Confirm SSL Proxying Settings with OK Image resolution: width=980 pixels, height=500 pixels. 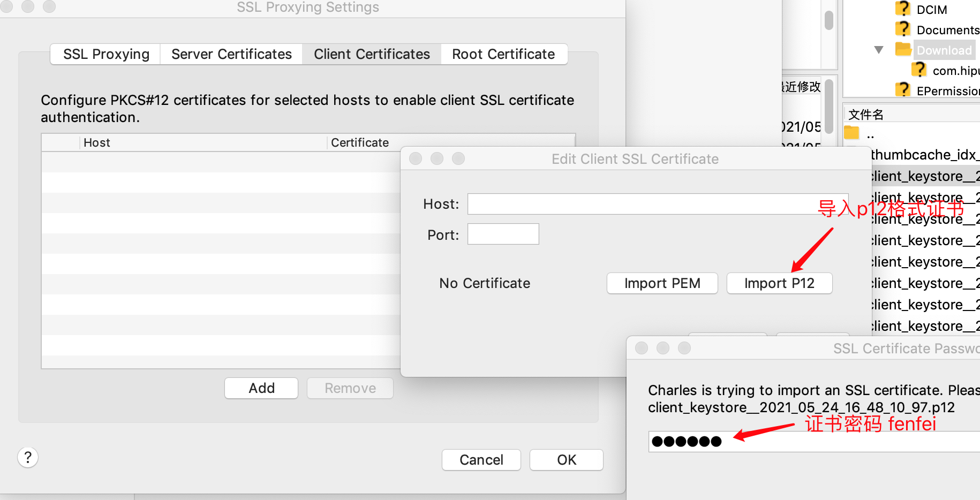tap(566, 460)
